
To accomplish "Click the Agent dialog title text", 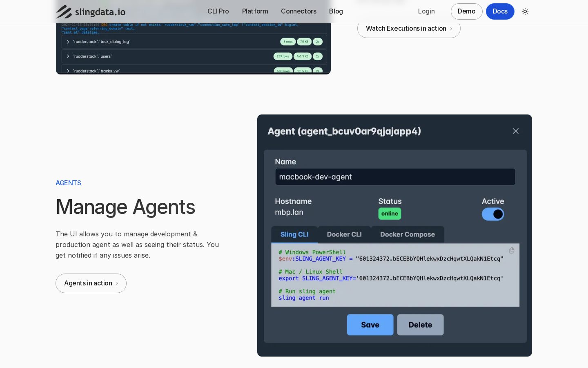I will (x=344, y=131).
